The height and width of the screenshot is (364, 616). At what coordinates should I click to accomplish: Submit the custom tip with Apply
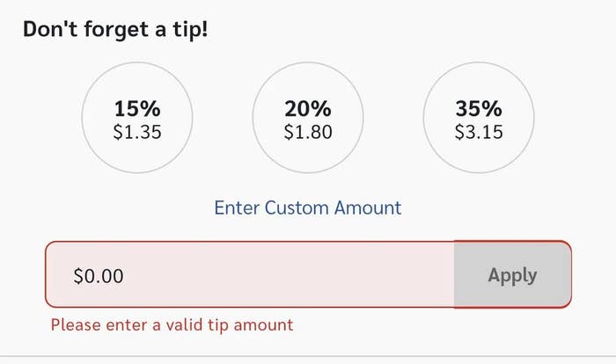512,275
